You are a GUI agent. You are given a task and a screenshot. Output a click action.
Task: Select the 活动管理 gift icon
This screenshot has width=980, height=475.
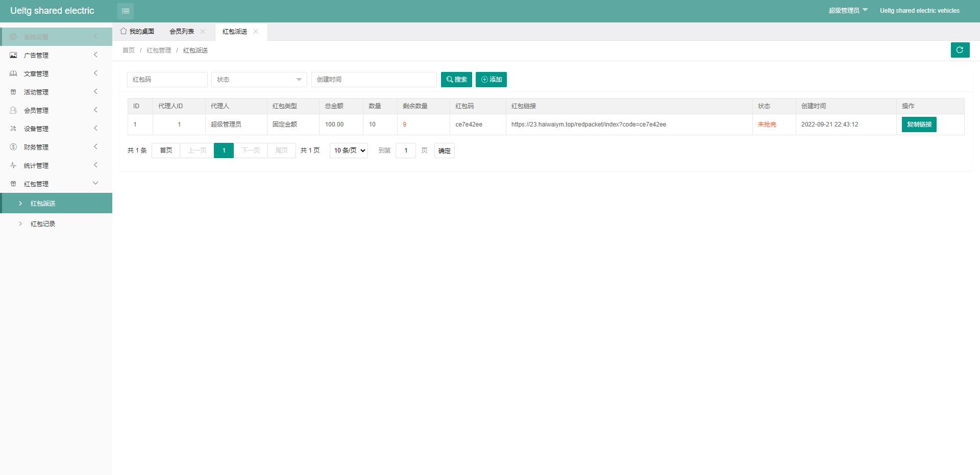point(13,92)
